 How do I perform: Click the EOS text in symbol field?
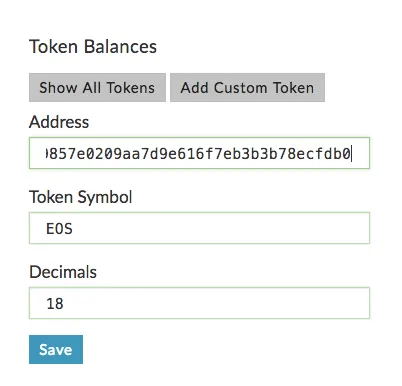(x=59, y=229)
